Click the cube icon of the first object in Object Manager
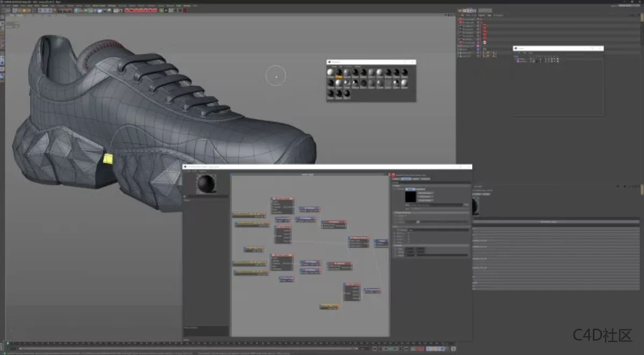The image size is (644, 355). pyautogui.click(x=460, y=18)
